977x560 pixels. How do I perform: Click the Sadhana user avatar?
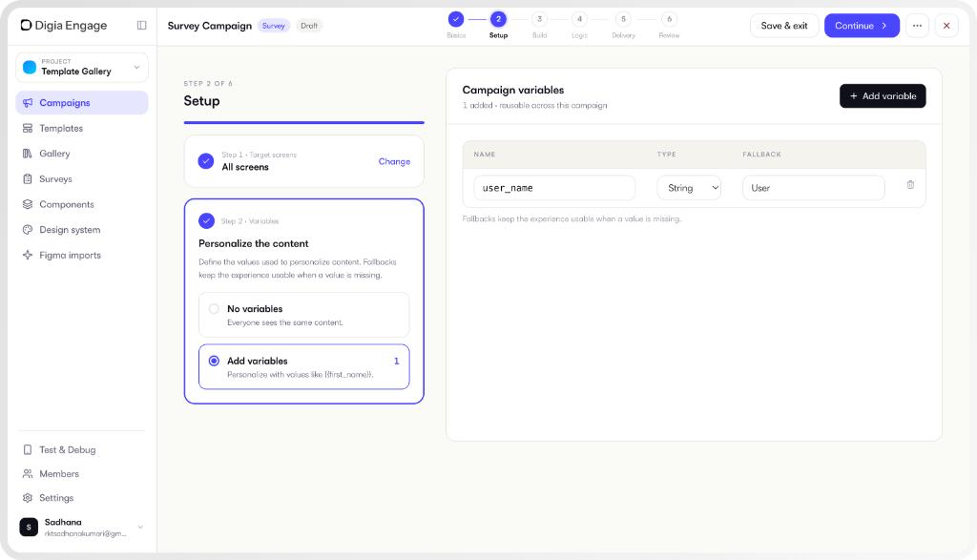(29, 527)
